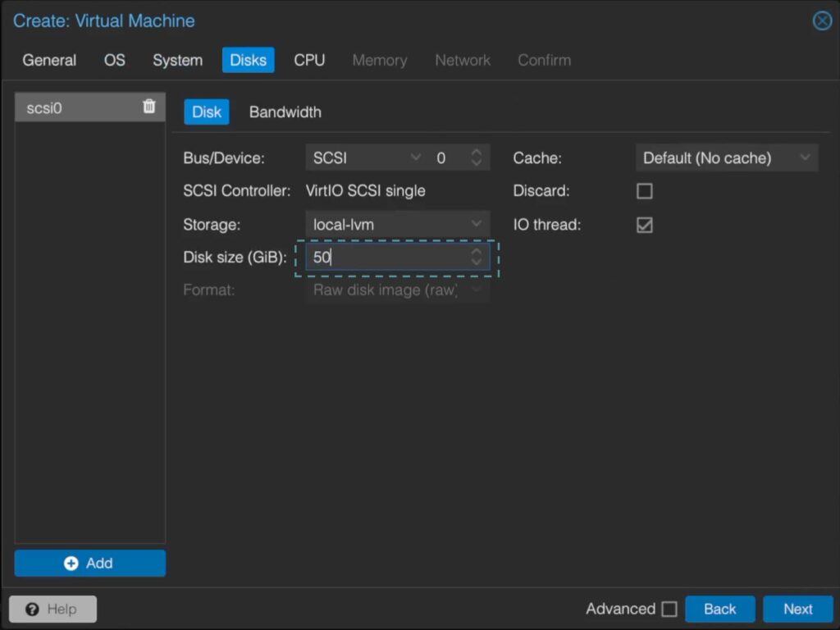Viewport: 840px width, 630px height.
Task: Click the plus Add disk button
Action: pyautogui.click(x=90, y=563)
